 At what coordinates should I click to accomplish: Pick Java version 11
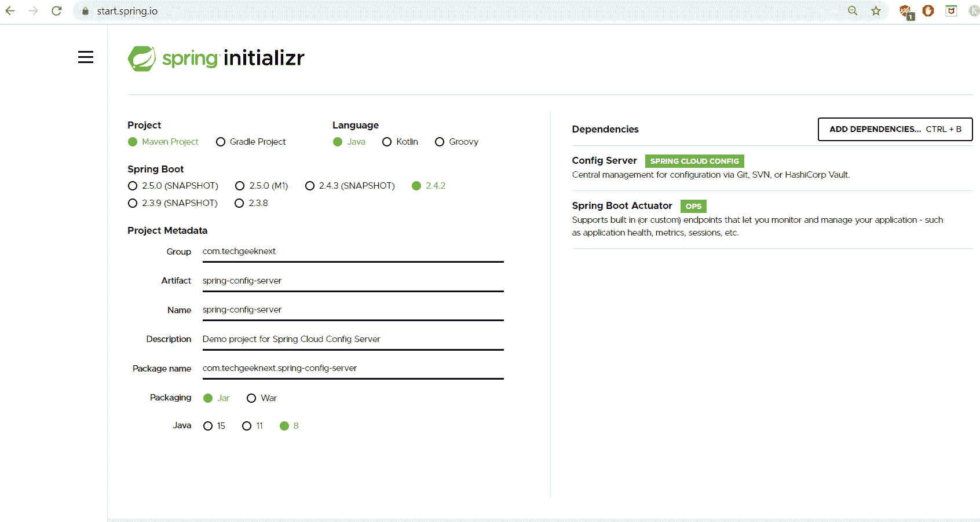[253, 426]
